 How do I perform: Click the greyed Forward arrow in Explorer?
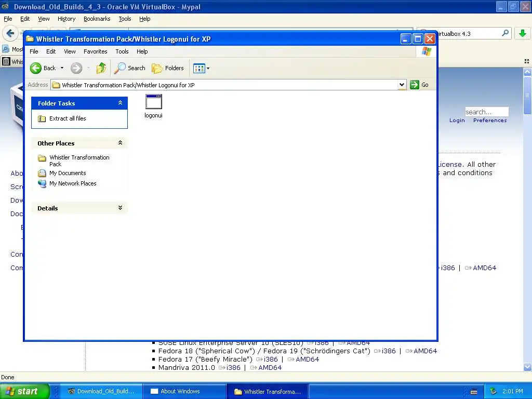pos(76,68)
